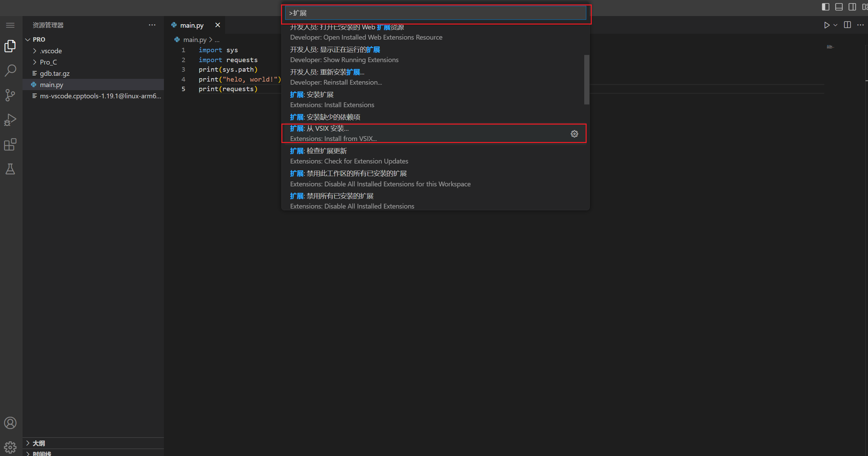Open the Accounts menu icon
Image resolution: width=868 pixels, height=456 pixels.
(10, 423)
